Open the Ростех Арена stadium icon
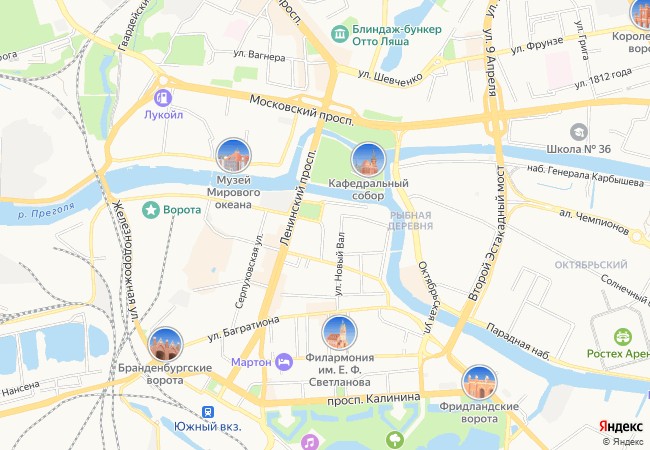Viewport: 650px width, 450px height. [x=623, y=337]
